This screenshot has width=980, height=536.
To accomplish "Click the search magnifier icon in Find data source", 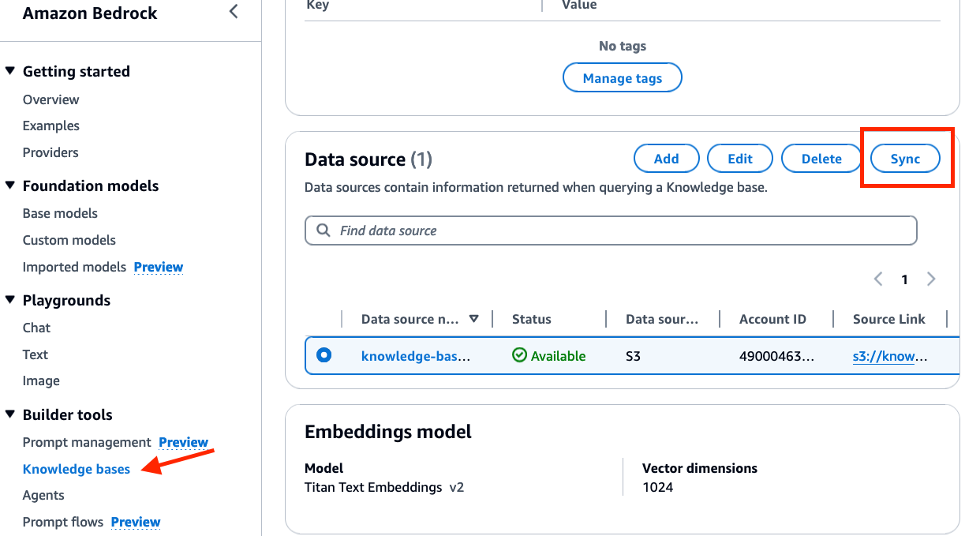I will tap(323, 231).
